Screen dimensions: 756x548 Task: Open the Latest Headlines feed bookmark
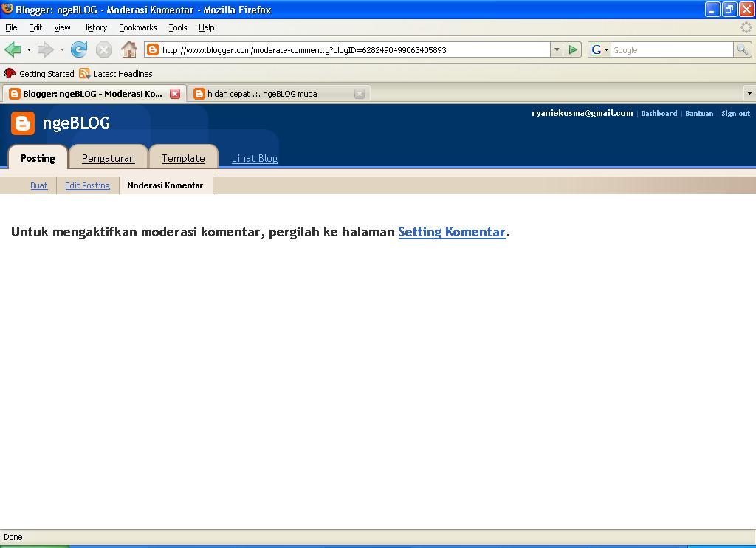tap(116, 73)
